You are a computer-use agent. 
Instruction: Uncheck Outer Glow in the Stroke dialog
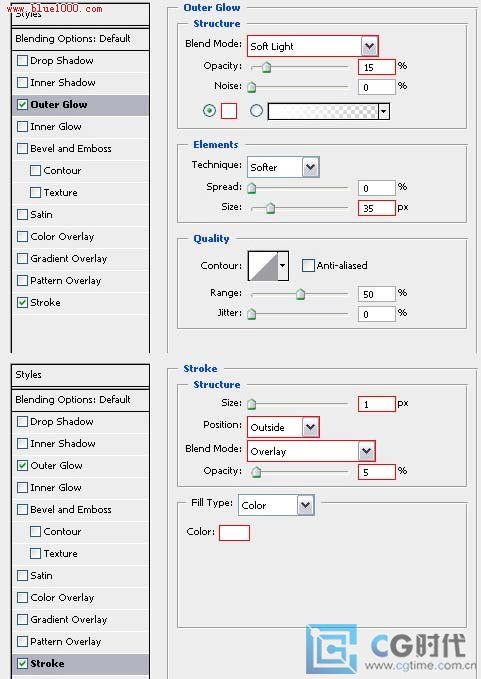click(22, 466)
